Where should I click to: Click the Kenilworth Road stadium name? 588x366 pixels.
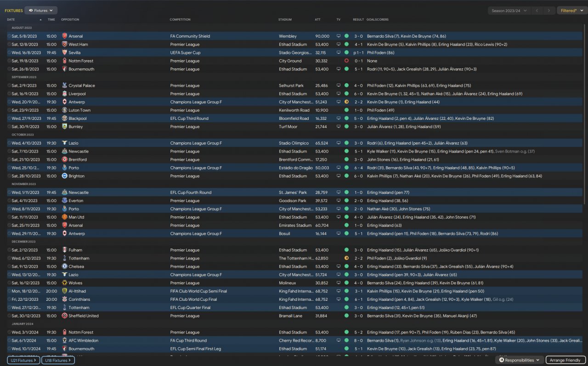coord(294,111)
